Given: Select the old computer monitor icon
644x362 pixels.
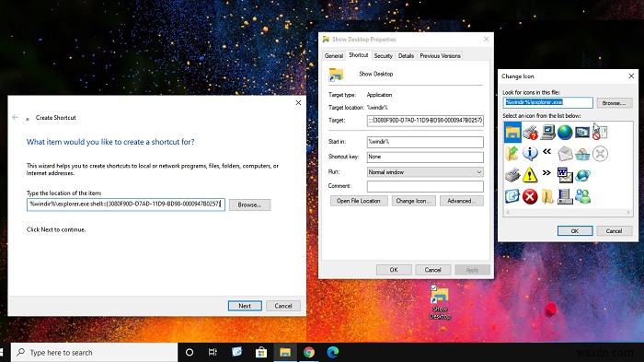Looking at the screenshot, I should click(548, 132).
